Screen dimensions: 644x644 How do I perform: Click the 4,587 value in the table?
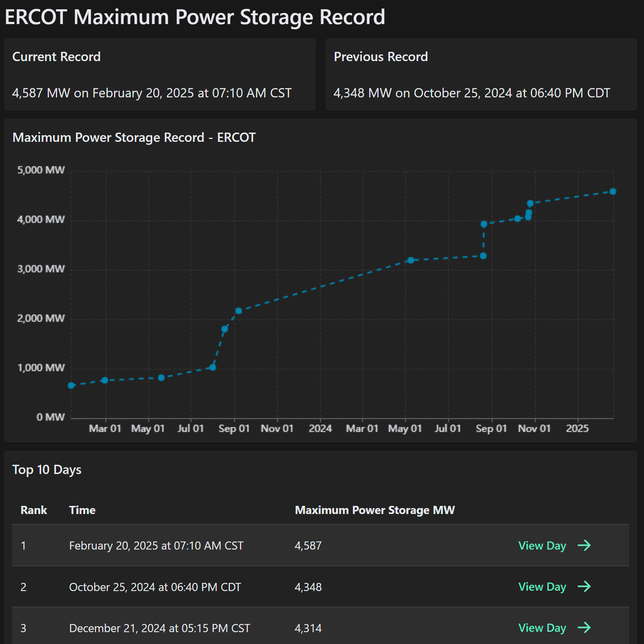click(x=308, y=545)
